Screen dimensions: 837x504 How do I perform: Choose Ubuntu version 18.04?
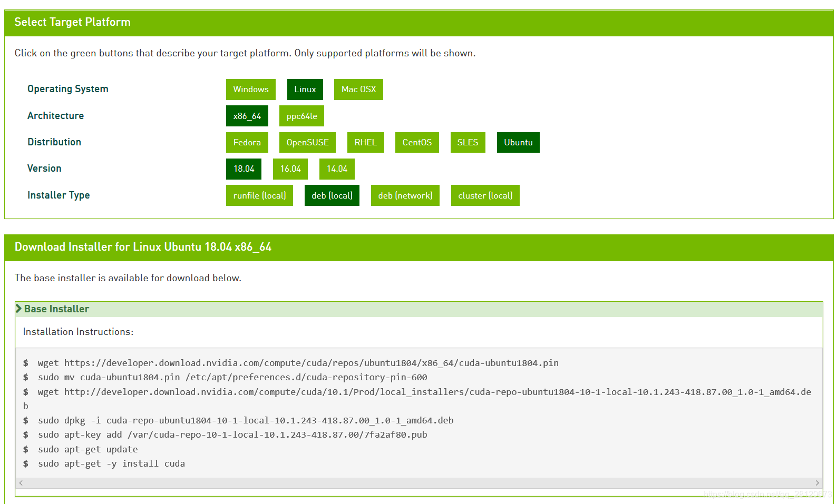244,169
